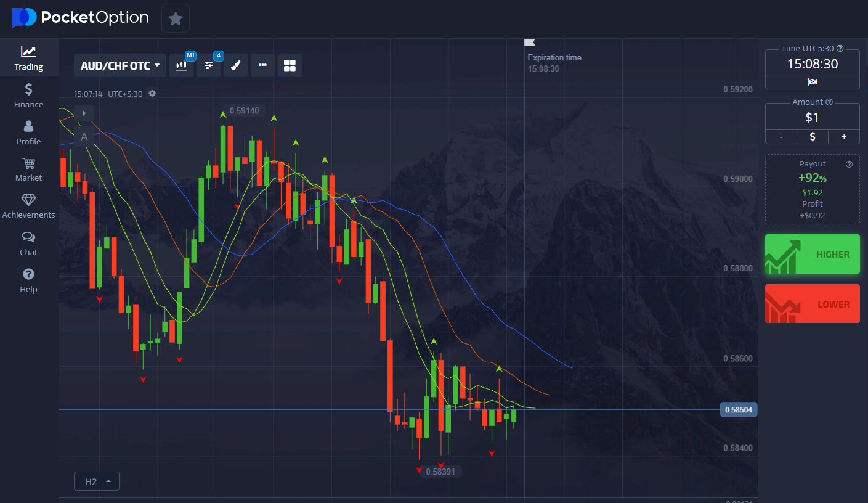Open the indicators panel showing 4 active

208,65
